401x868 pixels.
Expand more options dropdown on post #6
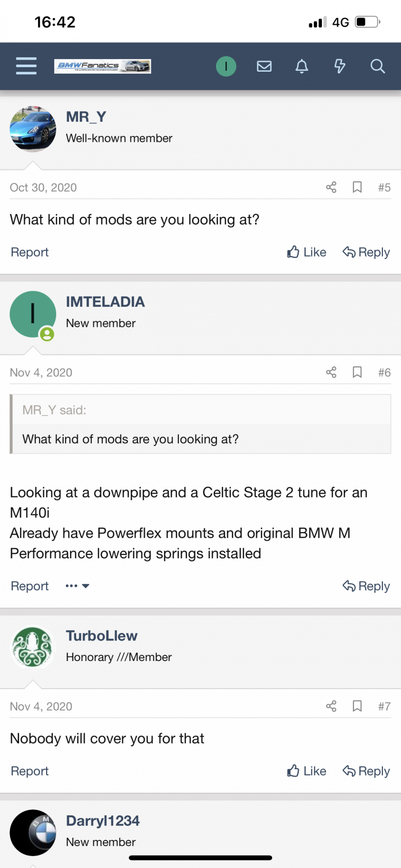tap(77, 586)
